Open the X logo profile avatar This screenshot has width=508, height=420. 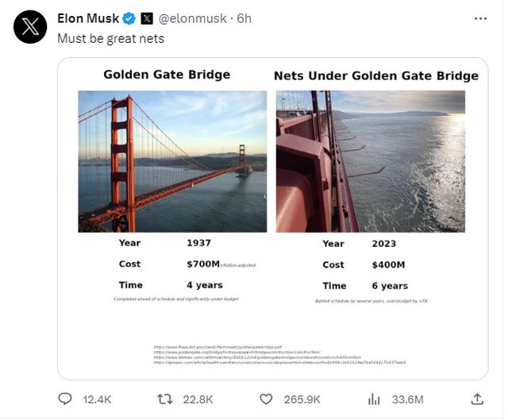click(x=30, y=27)
